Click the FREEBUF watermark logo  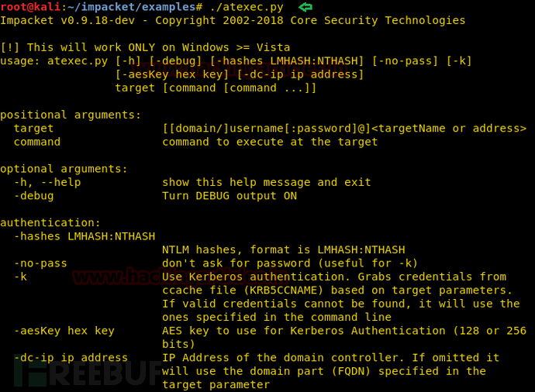point(87,373)
